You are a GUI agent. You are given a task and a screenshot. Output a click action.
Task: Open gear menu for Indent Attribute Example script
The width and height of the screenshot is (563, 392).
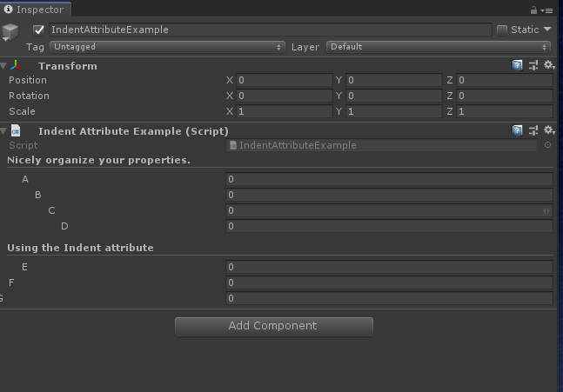(x=548, y=130)
